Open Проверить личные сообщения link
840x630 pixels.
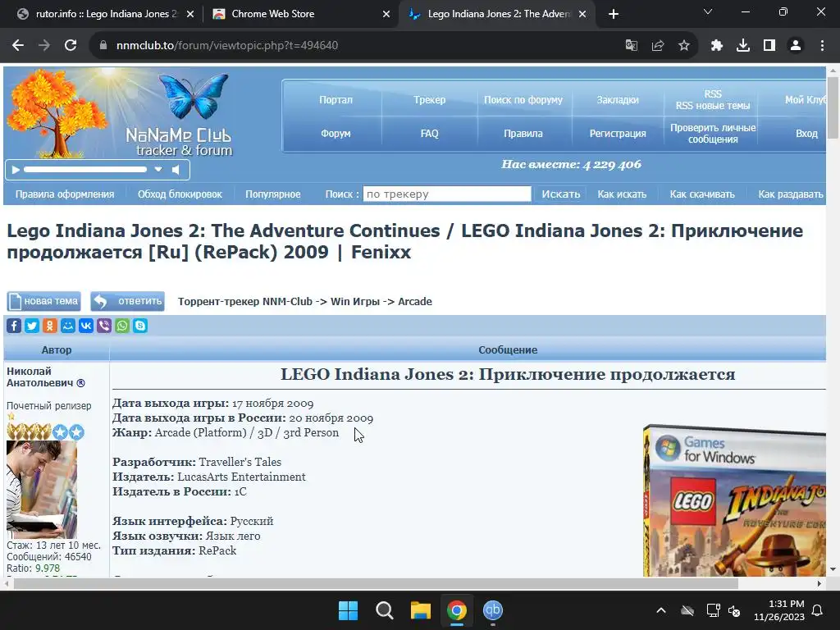(x=713, y=134)
